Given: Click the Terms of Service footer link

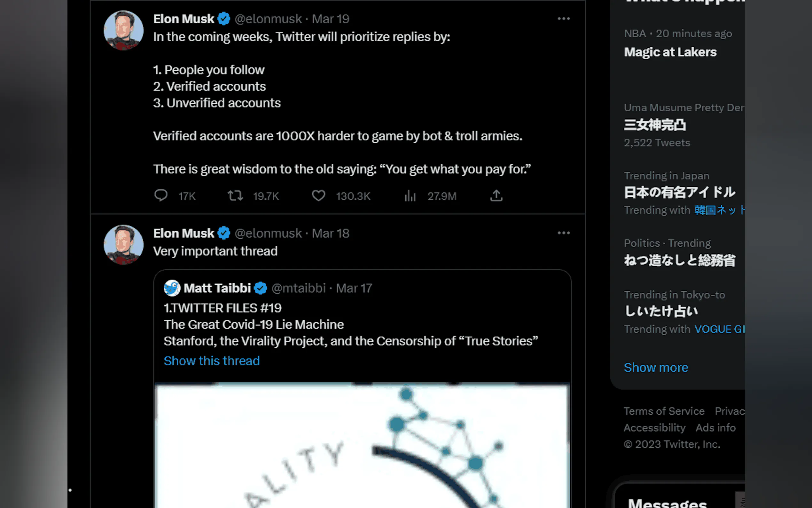Looking at the screenshot, I should pos(664,411).
